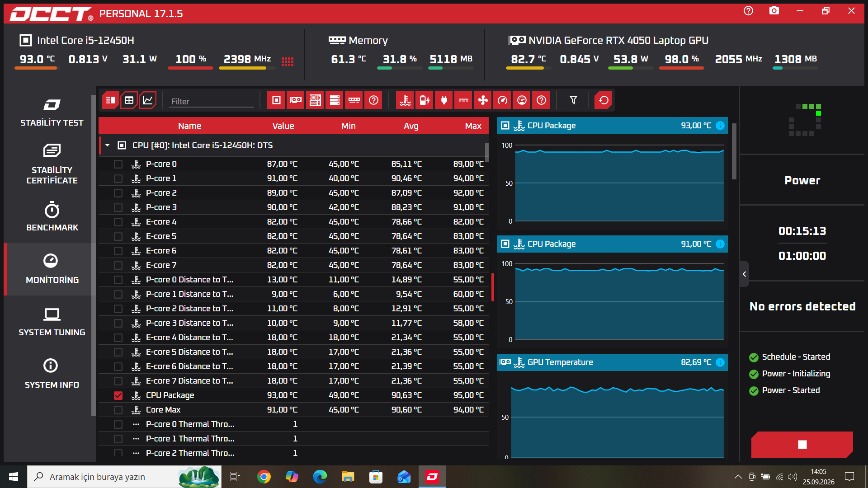Open the help icon in title bar
Image resolution: width=868 pixels, height=488 pixels.
[x=748, y=11]
